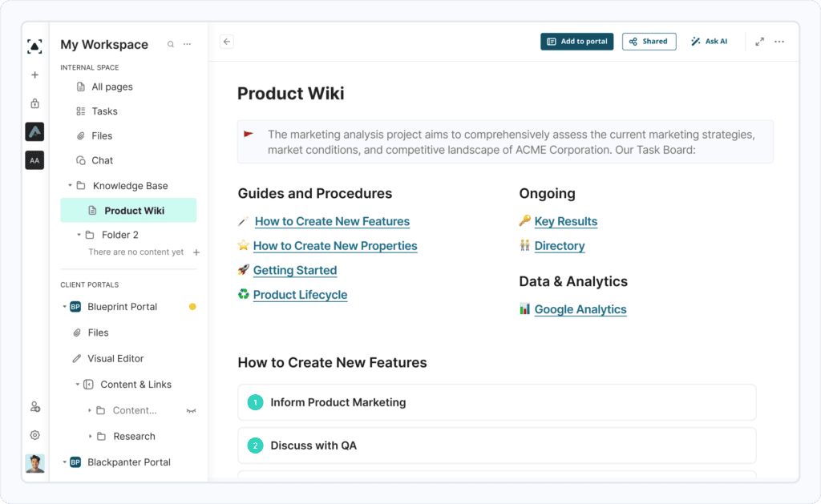Click the Inform Product Marketing step card
The width and height of the screenshot is (821, 504).
pyautogui.click(x=497, y=402)
